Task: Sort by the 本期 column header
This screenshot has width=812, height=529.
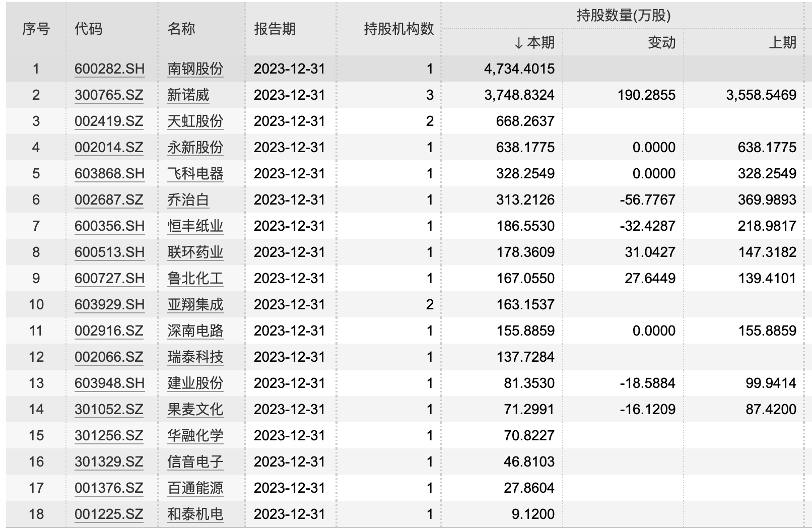Action: click(534, 43)
